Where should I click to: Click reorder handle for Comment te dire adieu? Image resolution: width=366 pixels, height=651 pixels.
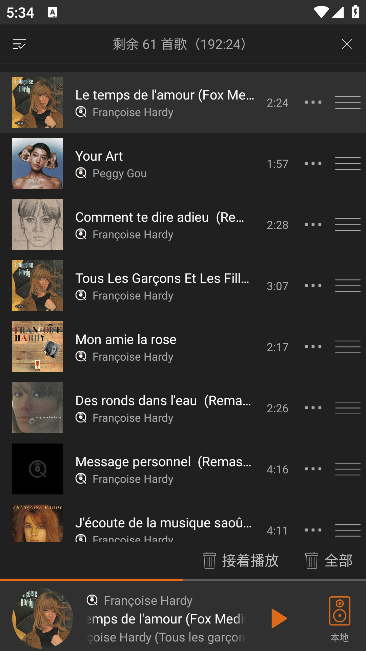[348, 225]
